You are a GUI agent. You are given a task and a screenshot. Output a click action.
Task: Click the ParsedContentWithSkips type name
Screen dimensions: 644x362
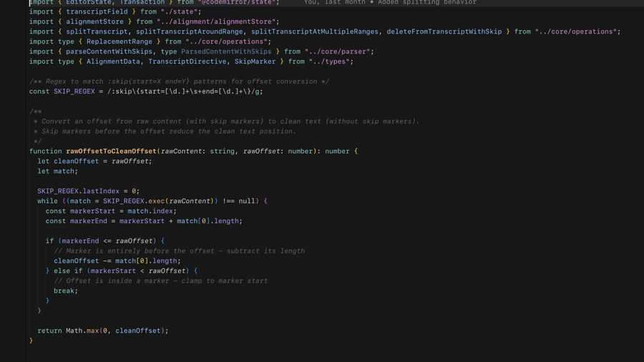[x=226, y=52]
